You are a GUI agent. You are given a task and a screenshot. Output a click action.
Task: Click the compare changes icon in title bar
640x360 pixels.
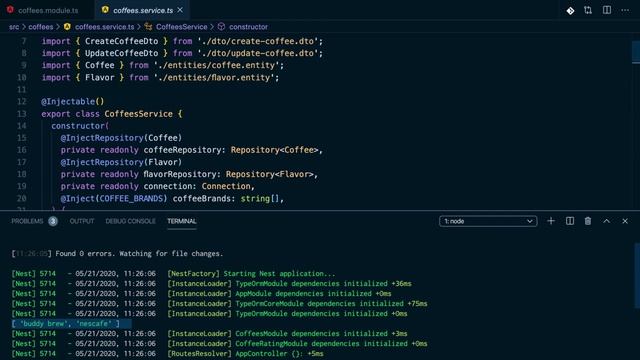(588, 10)
